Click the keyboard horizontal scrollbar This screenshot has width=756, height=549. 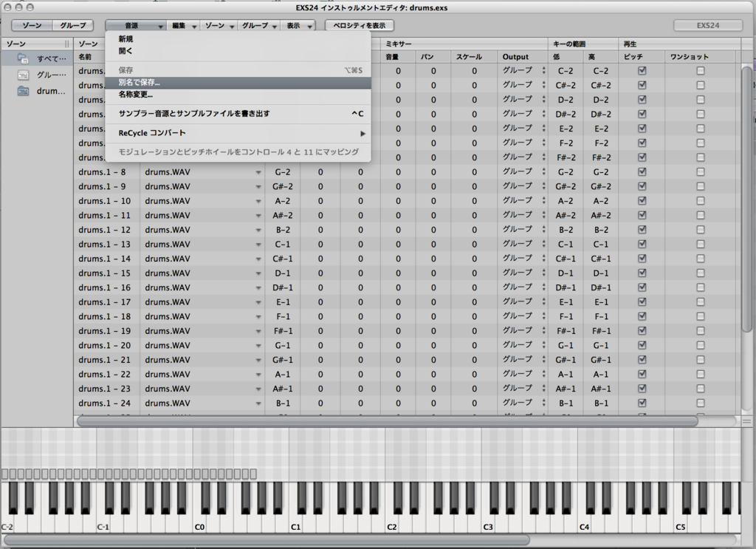click(x=266, y=540)
